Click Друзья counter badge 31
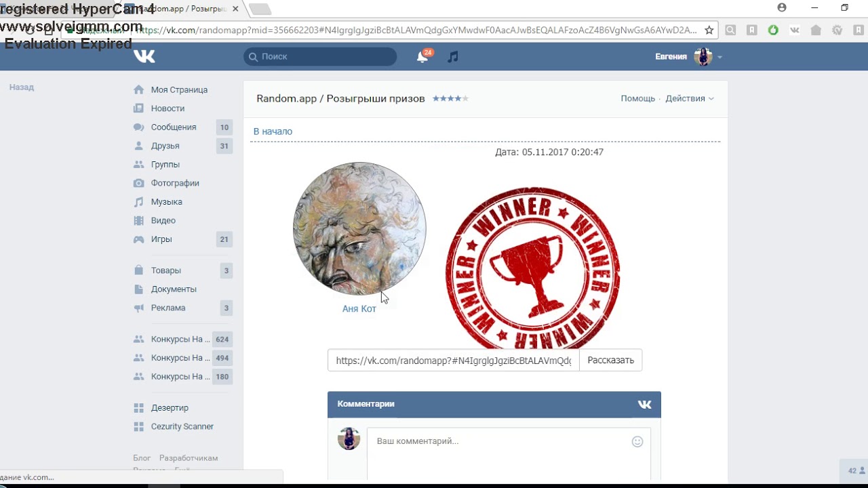This screenshot has width=868, height=488. coord(224,146)
